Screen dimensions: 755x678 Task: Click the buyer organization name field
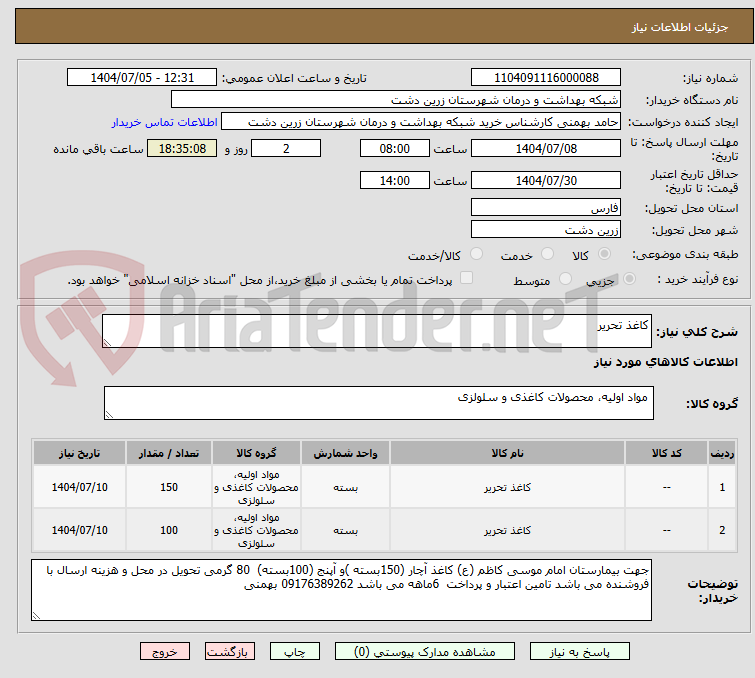(x=396, y=100)
